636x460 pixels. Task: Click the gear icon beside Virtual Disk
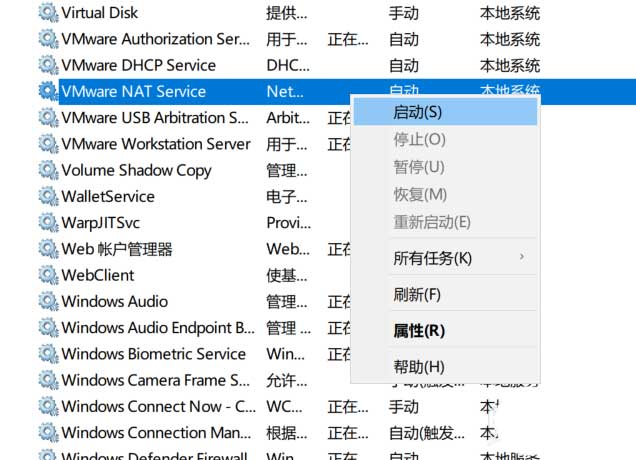point(48,13)
